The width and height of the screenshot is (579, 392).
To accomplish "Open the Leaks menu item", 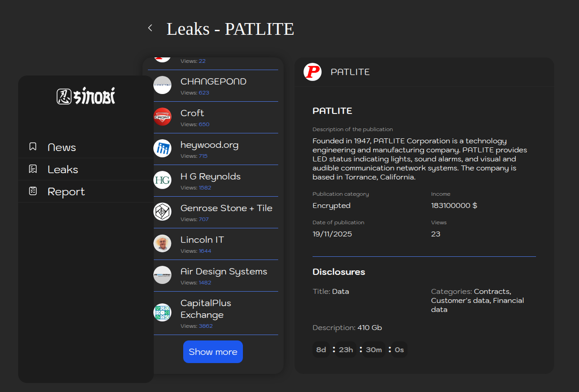I will pos(63,170).
